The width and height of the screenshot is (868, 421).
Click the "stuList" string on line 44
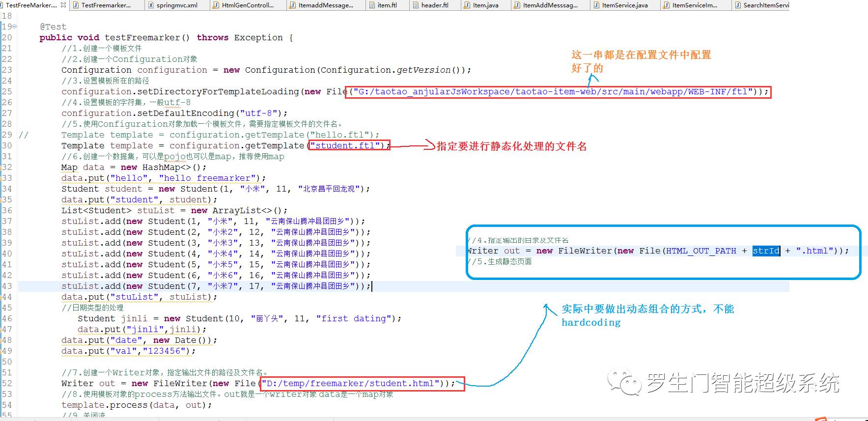click(134, 297)
